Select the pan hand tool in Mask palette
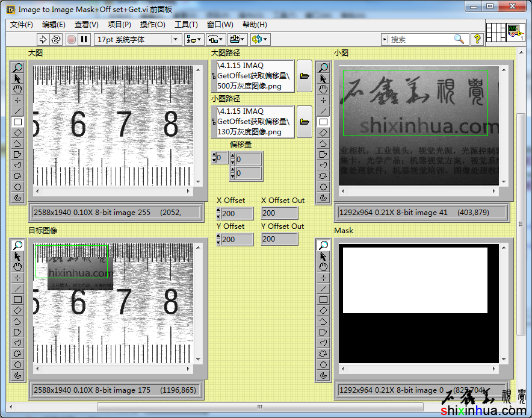Image resolution: width=532 pixels, height=418 pixels. click(x=323, y=267)
